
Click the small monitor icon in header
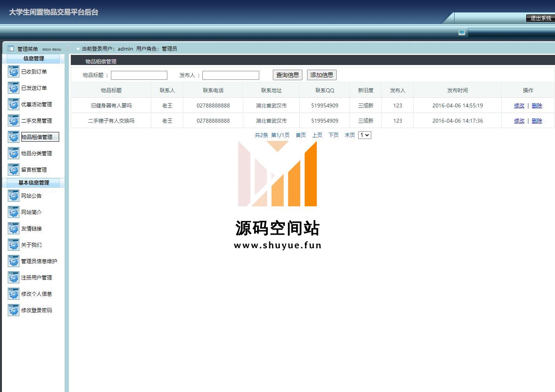462,32
